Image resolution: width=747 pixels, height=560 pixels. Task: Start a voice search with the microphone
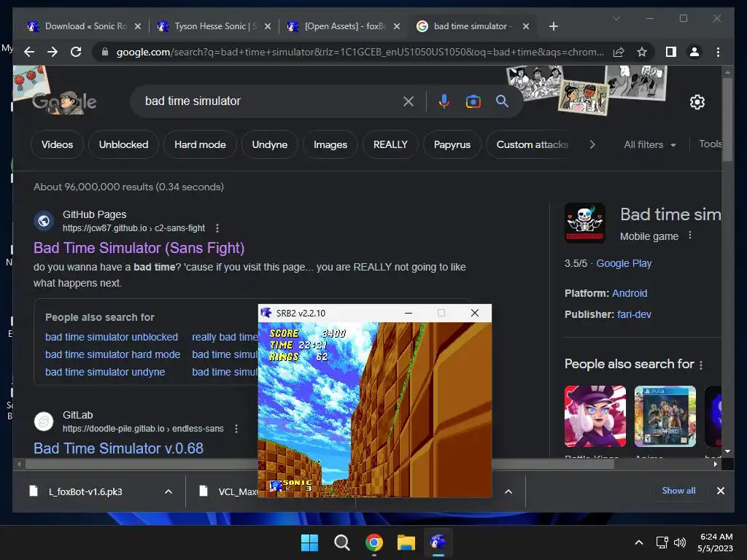444,101
